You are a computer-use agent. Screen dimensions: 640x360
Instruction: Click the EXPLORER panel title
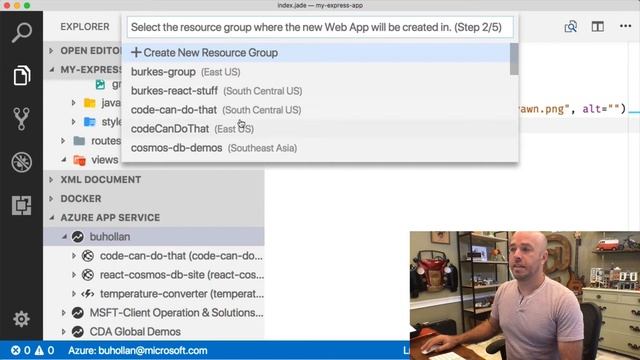tap(85, 27)
